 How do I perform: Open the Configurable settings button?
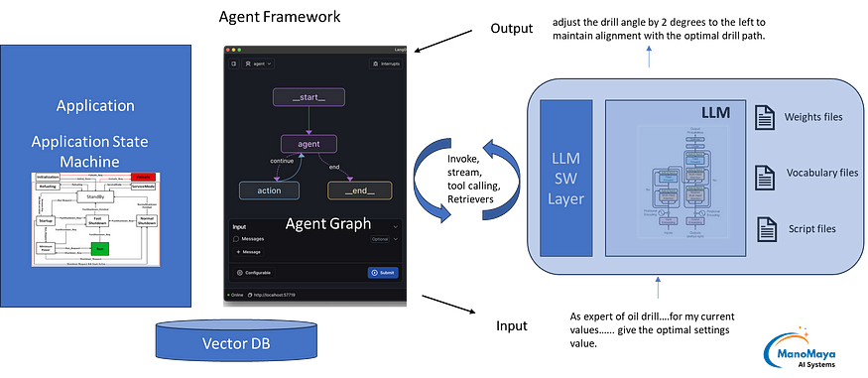(x=254, y=273)
